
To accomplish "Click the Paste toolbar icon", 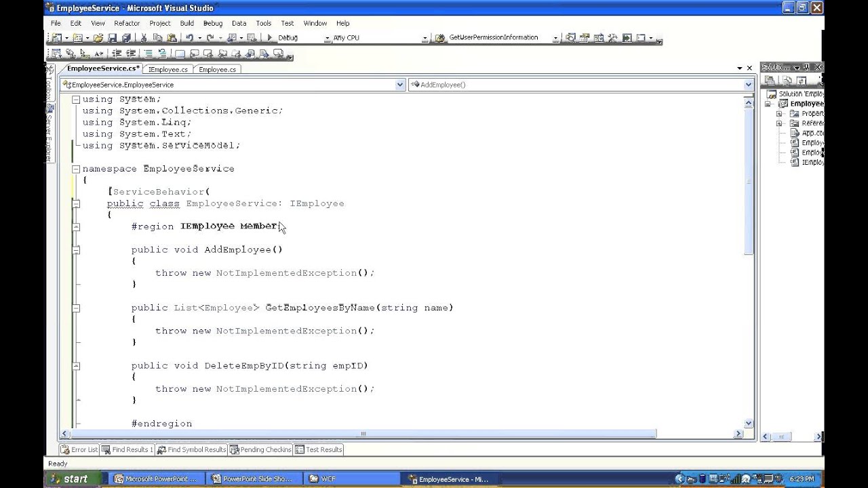I will point(172,38).
